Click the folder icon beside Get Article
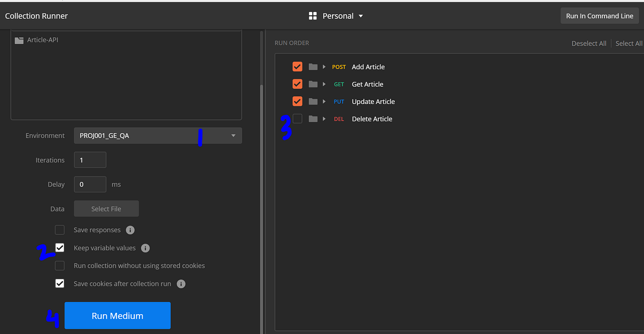644x334 pixels. pyautogui.click(x=314, y=84)
